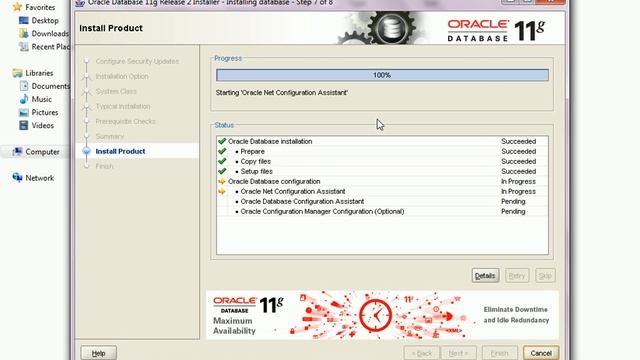Select Network icon in sidebar
This screenshot has width=640, height=360.
[x=17, y=178]
